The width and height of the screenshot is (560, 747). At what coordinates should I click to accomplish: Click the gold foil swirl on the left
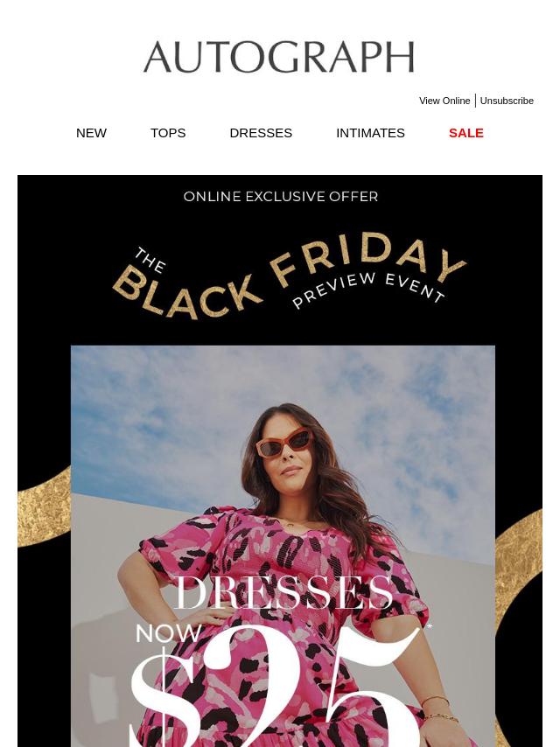click(x=44, y=507)
